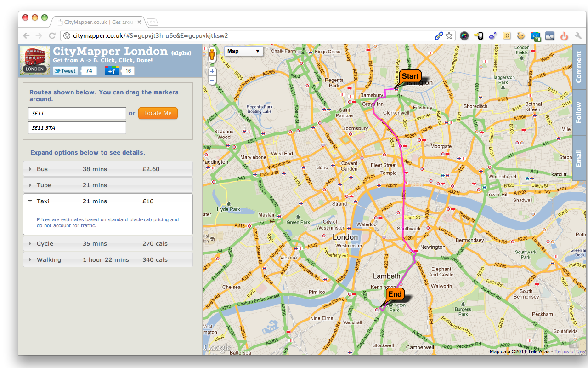Click the destination field SE11 5TA
Screen dimensions: 588x368
(77, 128)
